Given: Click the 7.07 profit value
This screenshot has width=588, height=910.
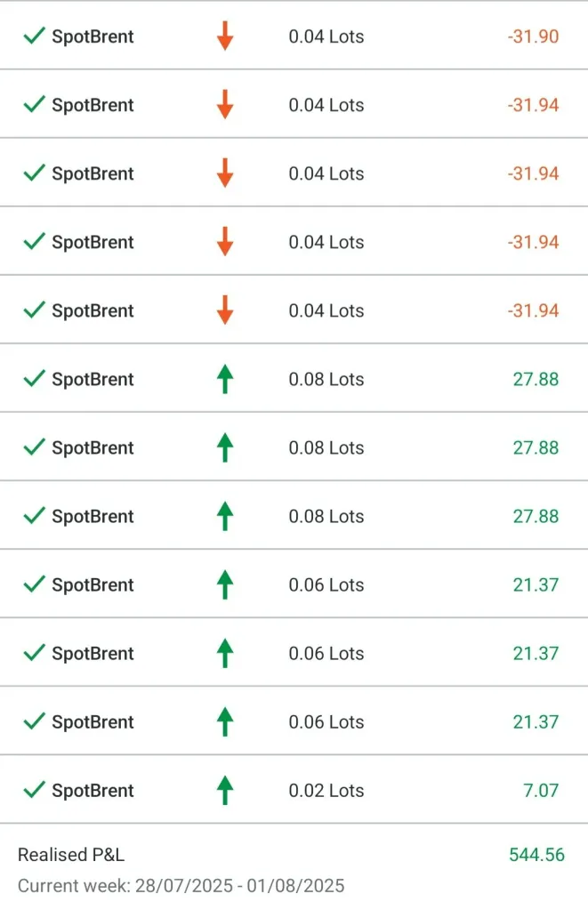Looking at the screenshot, I should (x=541, y=790).
